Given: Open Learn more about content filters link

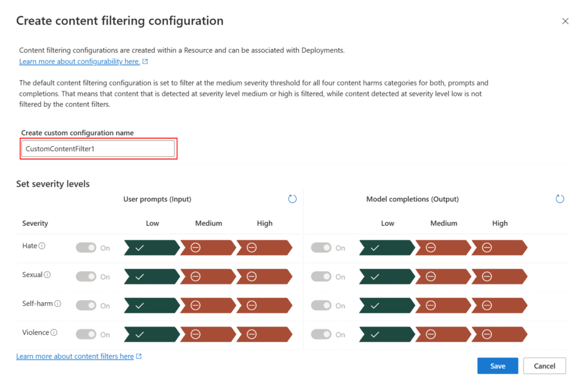Looking at the screenshot, I should tap(75, 356).
